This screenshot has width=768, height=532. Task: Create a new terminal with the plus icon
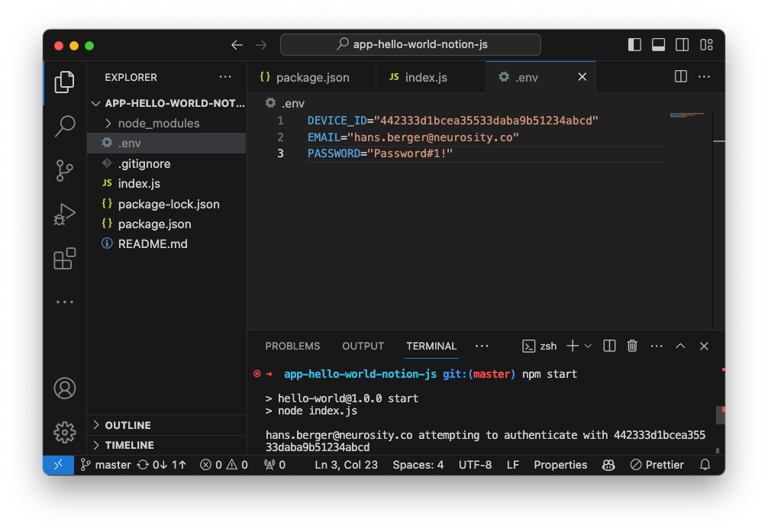coord(571,346)
